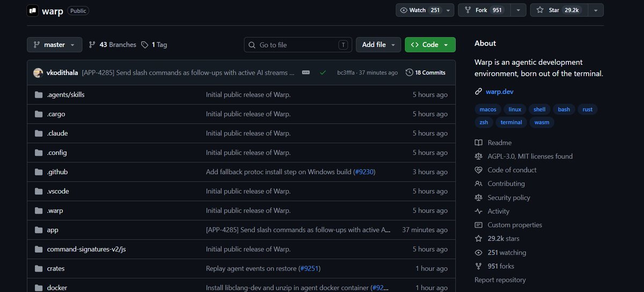Viewport: 644px width, 292px height.
Task: Focus the Go to file search field
Action: [298, 45]
